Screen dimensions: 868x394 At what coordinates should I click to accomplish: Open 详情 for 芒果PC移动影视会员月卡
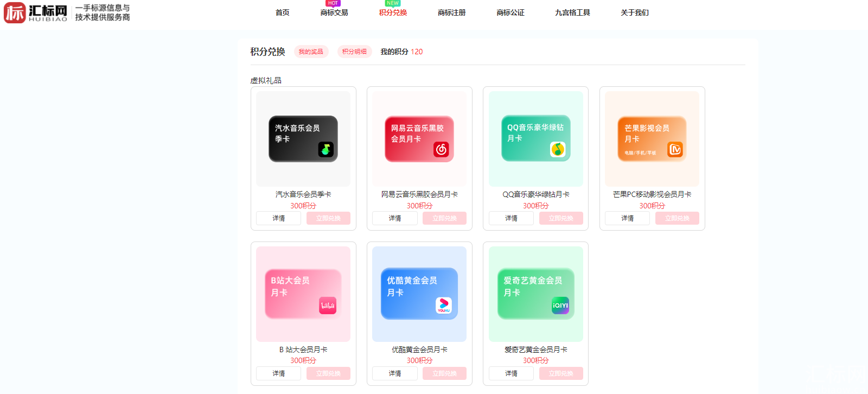coord(628,218)
